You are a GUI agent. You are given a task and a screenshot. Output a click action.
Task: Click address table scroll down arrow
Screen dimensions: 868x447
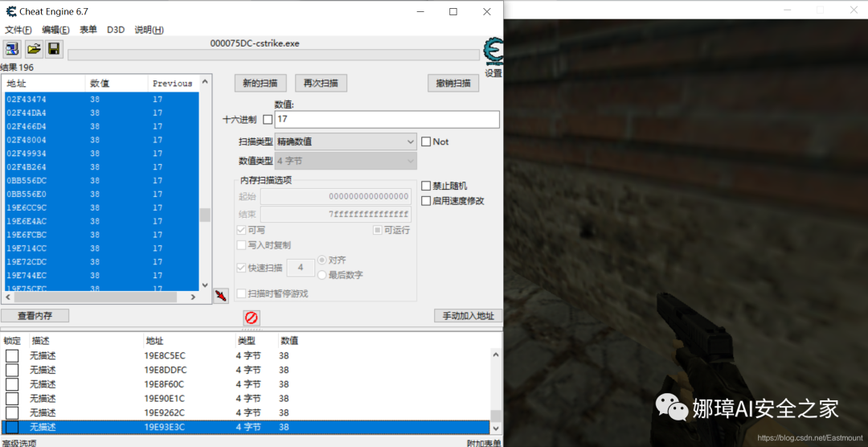(x=496, y=428)
